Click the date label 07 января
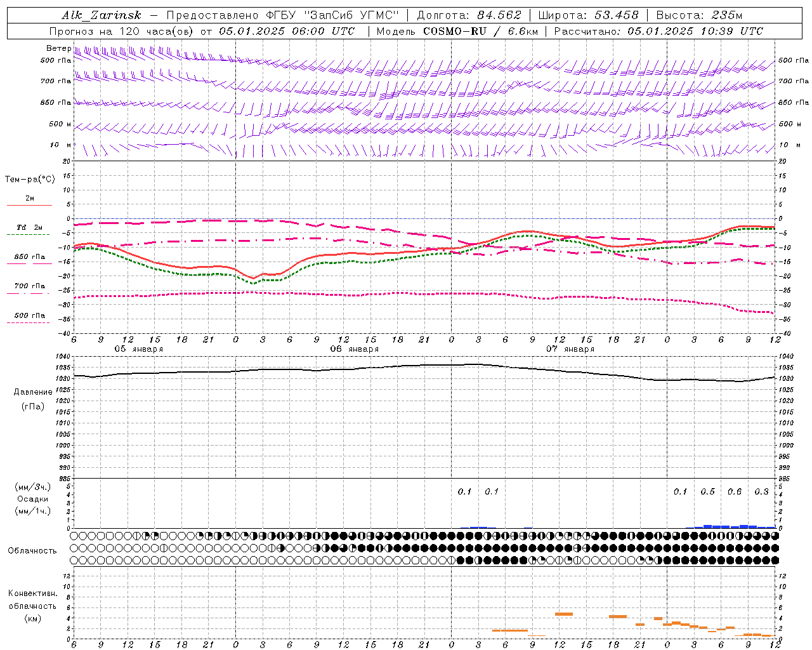Viewport: 812px width, 650px height. pyautogui.click(x=570, y=349)
